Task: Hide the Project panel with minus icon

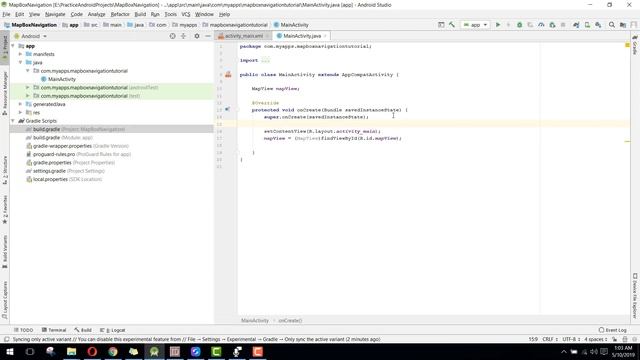Action: [208, 36]
